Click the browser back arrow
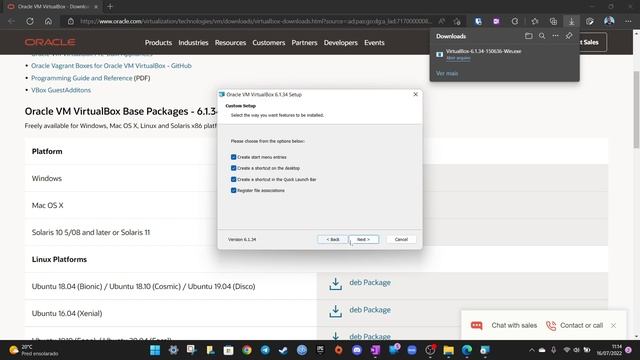This screenshot has height=360, width=640. [x=11, y=21]
